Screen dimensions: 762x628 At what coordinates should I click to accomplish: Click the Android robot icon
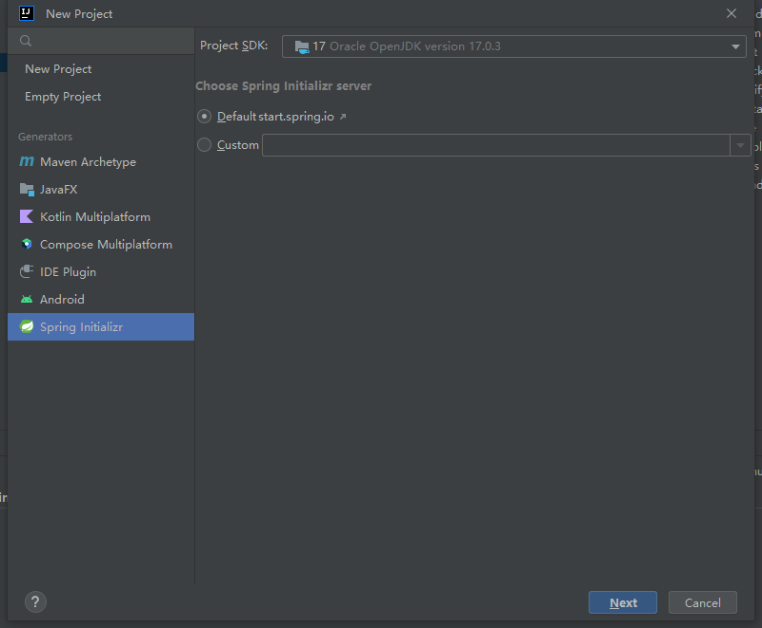[x=27, y=299]
